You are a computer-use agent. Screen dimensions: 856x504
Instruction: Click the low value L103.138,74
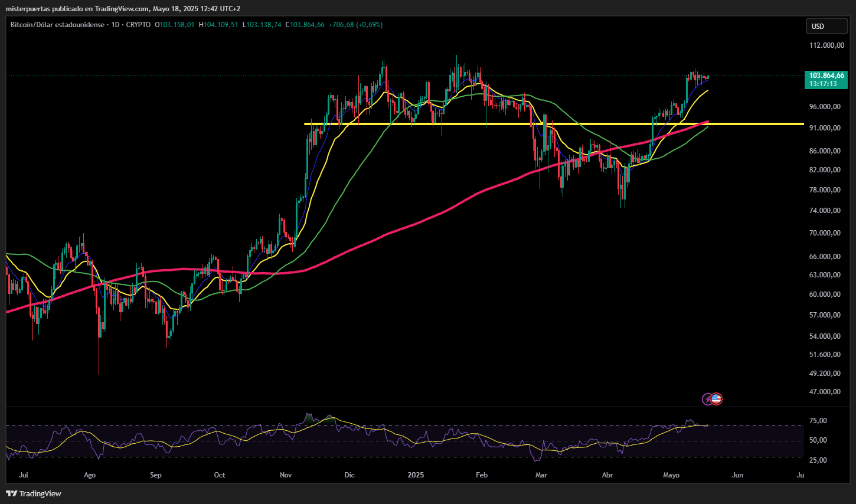pos(262,25)
